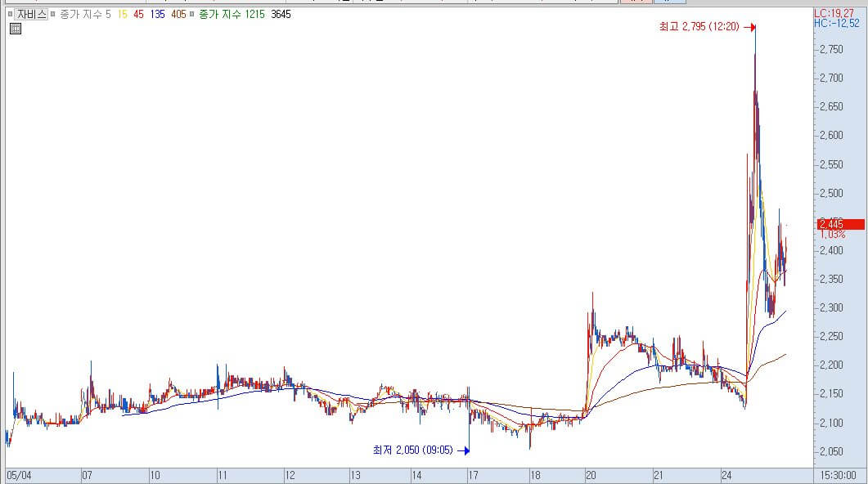This screenshot has width=868, height=484.
Task: Click the 최고 2,795 (12:20) high annotation
Action: point(699,26)
